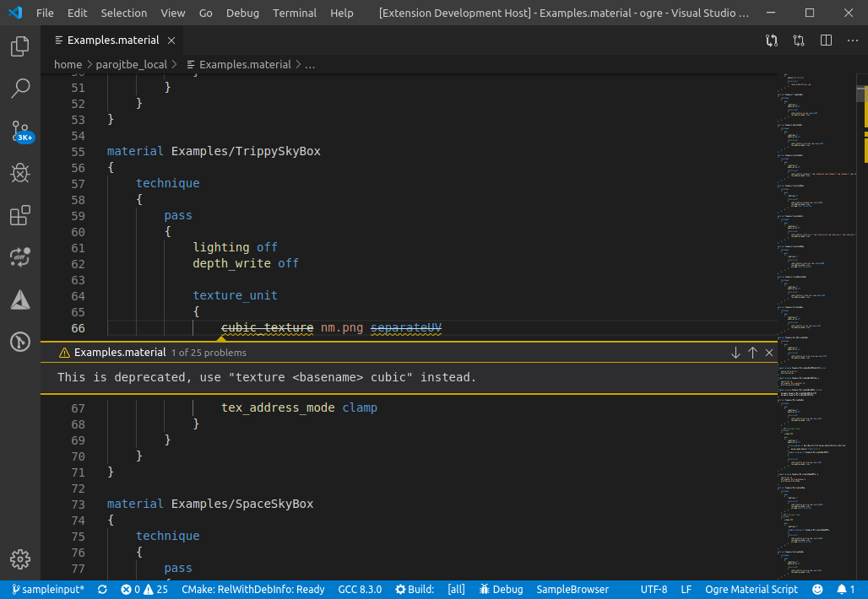868x599 pixels.
Task: Click the tex_address_mode clamp line
Action: click(299, 407)
